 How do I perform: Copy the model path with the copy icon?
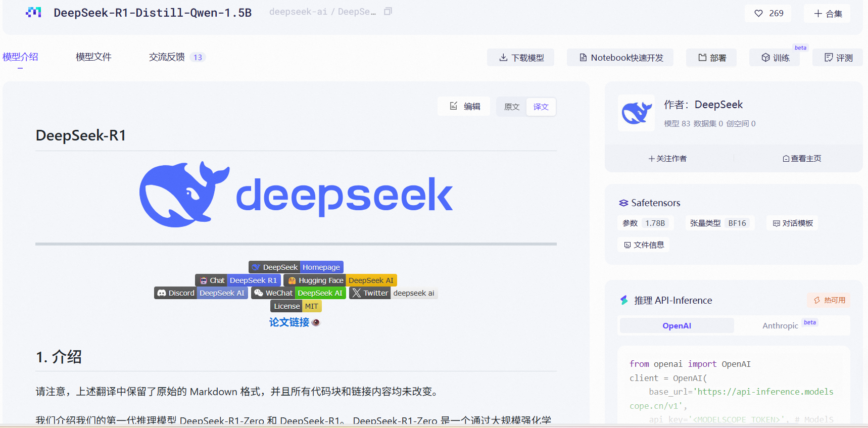click(x=388, y=11)
